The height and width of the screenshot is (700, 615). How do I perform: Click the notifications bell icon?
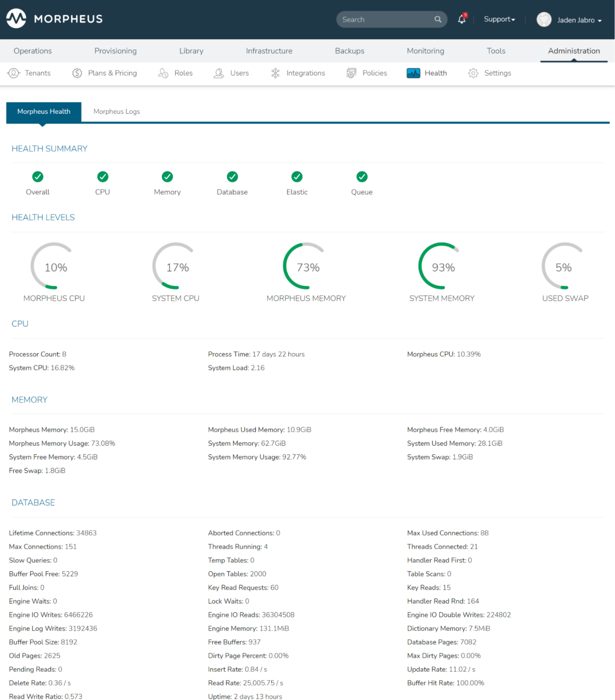click(x=461, y=19)
